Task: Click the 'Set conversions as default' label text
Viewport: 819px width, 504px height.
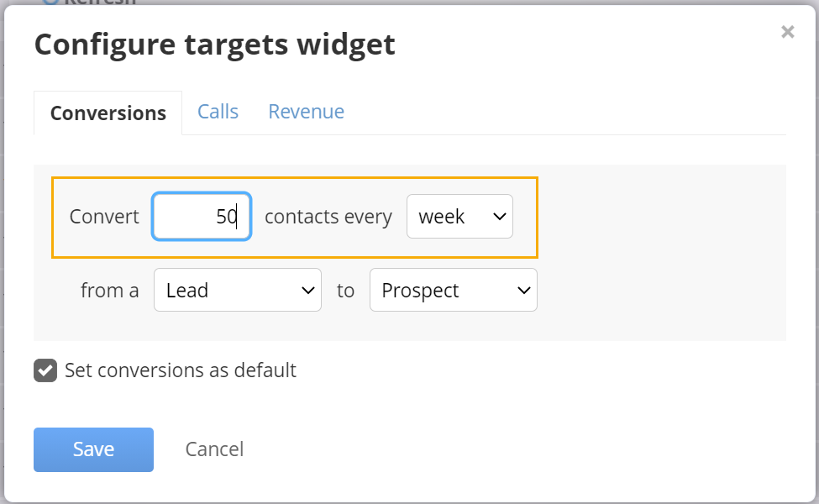Action: [181, 370]
